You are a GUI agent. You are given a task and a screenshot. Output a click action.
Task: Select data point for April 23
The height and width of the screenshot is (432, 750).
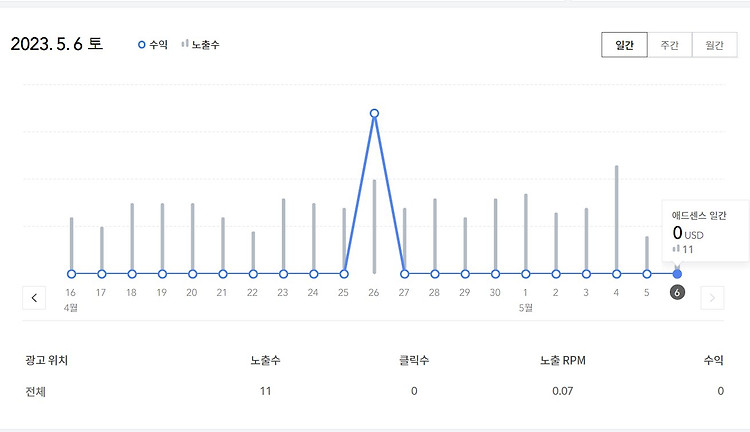[283, 274]
